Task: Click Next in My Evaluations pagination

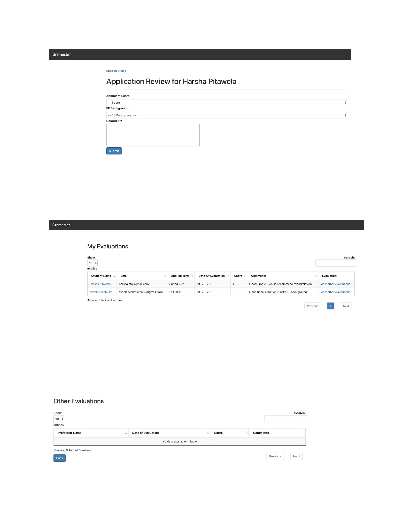Action: [346, 306]
